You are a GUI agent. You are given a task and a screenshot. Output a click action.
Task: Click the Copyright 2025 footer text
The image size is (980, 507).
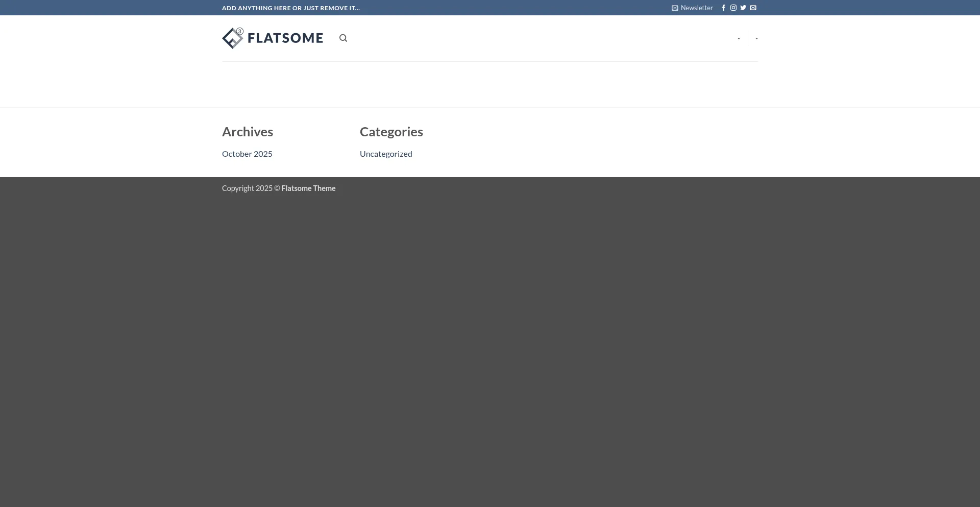pos(248,188)
